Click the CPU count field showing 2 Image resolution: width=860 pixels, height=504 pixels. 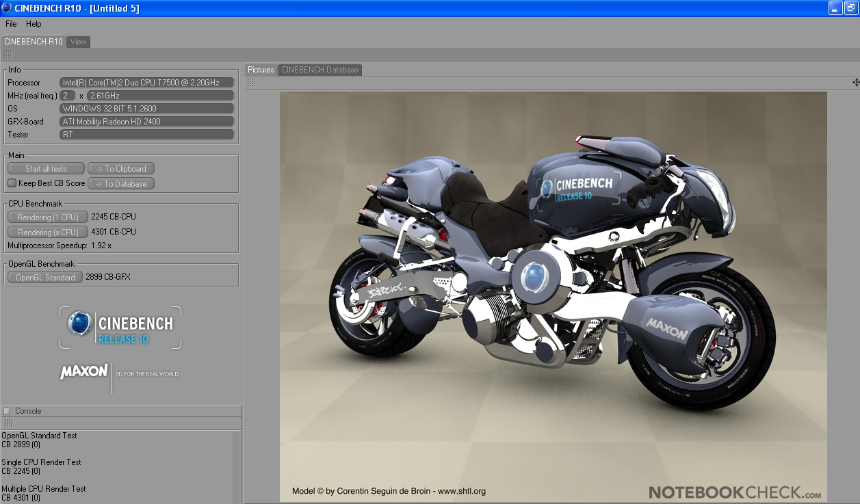[x=68, y=96]
